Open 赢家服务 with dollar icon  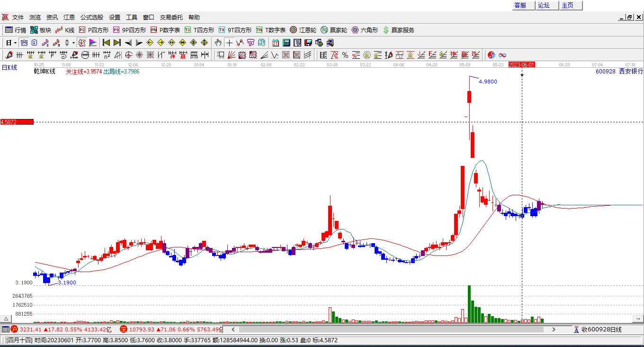[398, 30]
